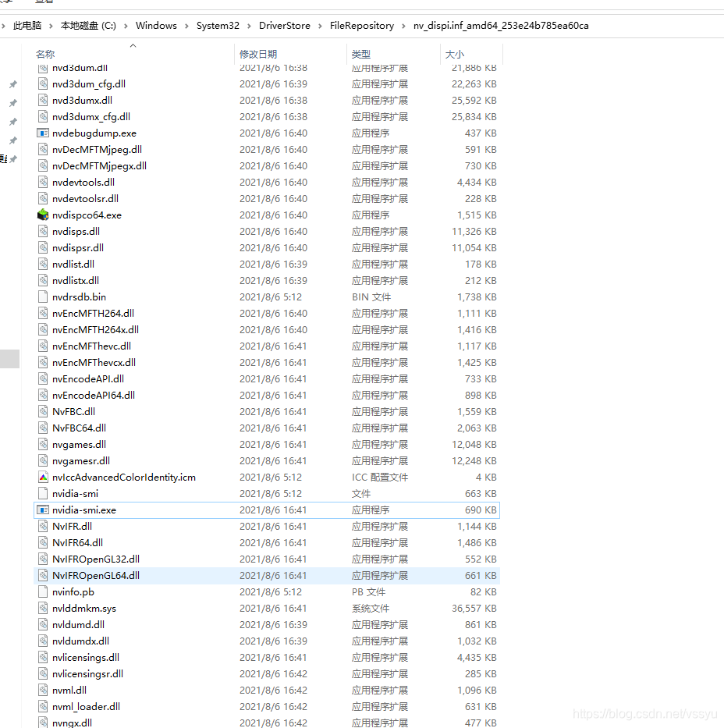Click the icon of NvIFR64.dll
The height and width of the screenshot is (728, 724).
(43, 543)
